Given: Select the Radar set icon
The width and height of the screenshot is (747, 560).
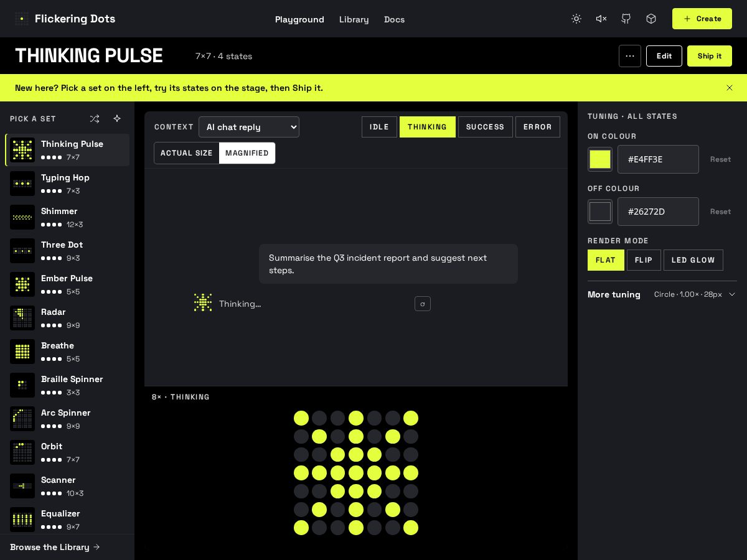Looking at the screenshot, I should click(x=22, y=318).
